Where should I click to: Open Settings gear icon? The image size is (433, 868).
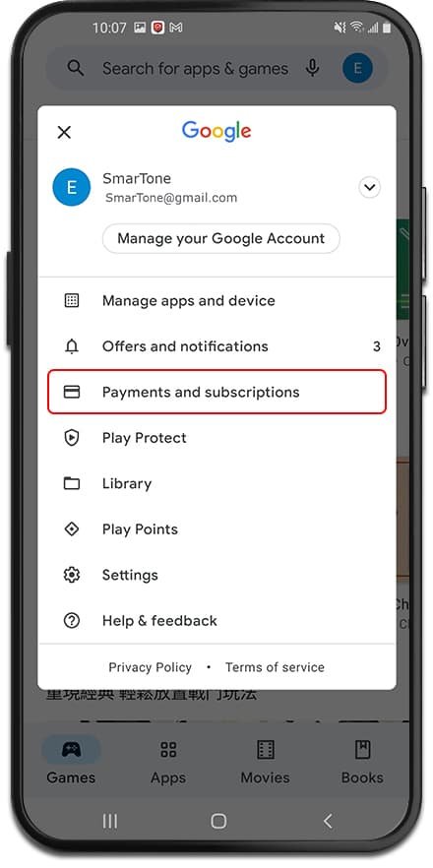click(72, 575)
